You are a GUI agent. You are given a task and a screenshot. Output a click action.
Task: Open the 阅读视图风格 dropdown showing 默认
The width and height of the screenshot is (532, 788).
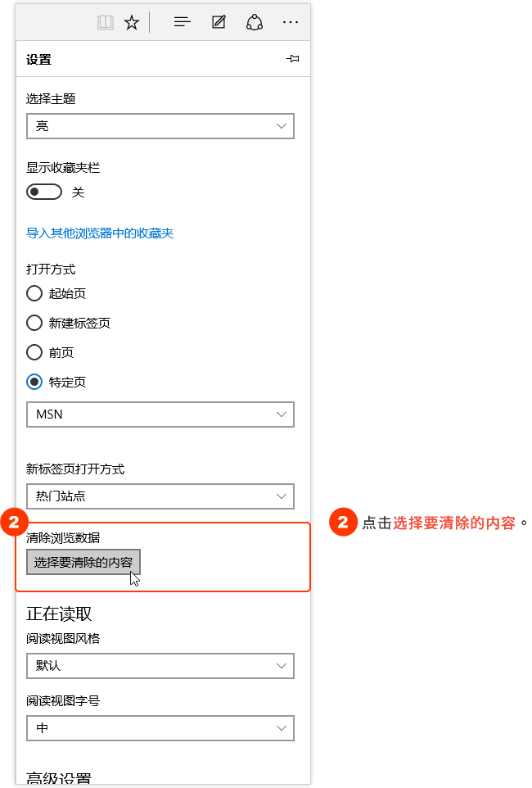pos(160,666)
